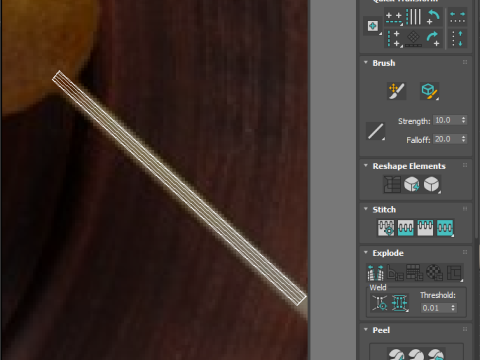Click the Relax Custom icon in Reshape Elements
Image resolution: width=480 pixels, height=360 pixels.
(x=432, y=184)
